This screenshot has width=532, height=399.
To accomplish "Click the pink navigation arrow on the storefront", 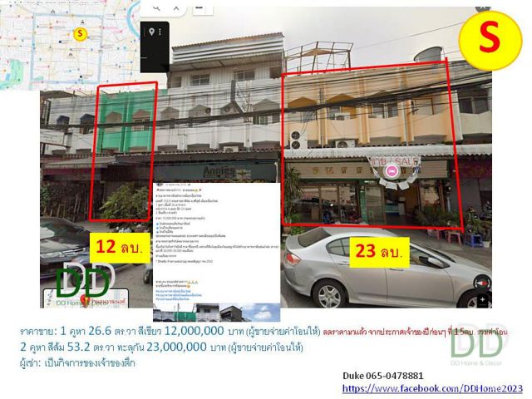I will coord(392,171).
